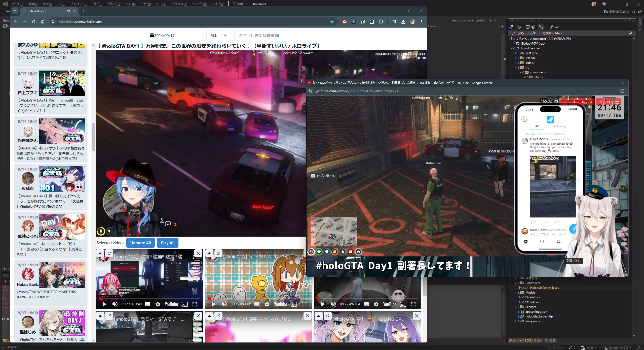
Task: Click the Unmute All button
Action: click(x=140, y=242)
